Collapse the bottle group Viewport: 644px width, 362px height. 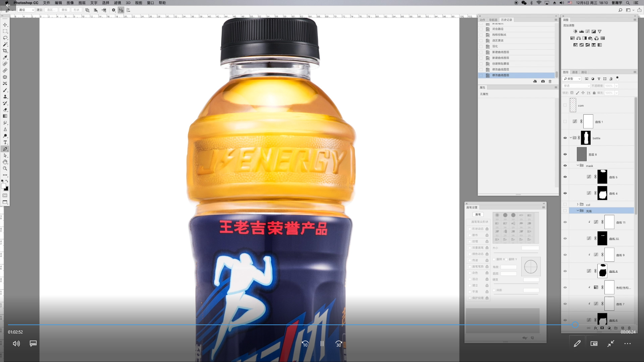[x=571, y=138]
